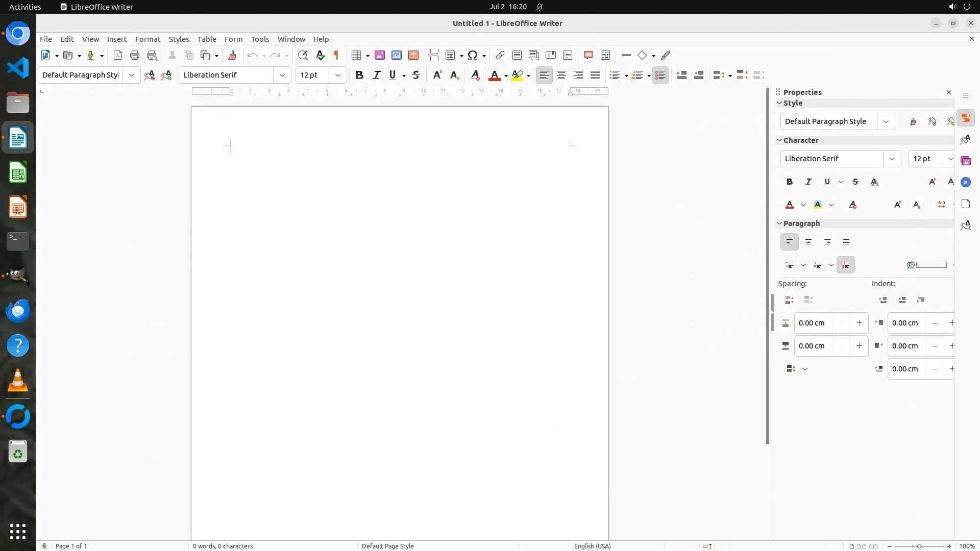Toggle Bold in the formatting toolbar
Screen dimensions: 980x551
[x=359, y=75]
